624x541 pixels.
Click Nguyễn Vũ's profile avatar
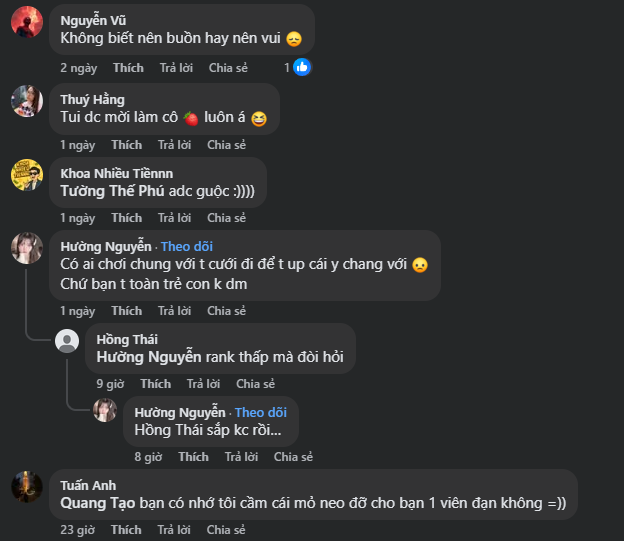(x=26, y=22)
